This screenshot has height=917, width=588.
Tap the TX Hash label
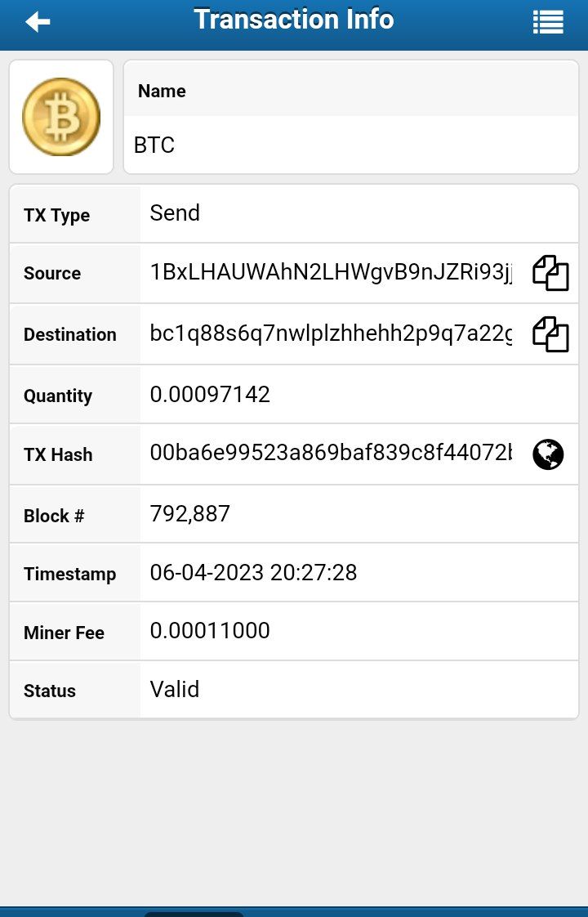tap(58, 455)
